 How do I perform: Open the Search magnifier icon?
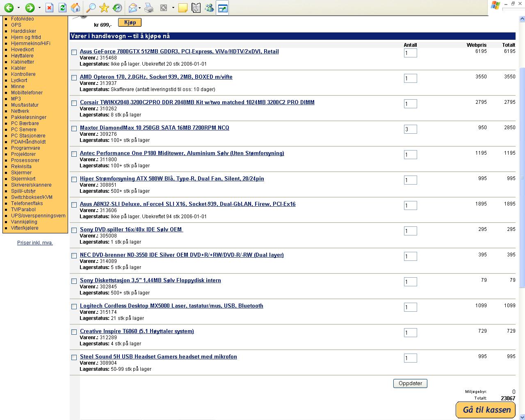[91, 7]
